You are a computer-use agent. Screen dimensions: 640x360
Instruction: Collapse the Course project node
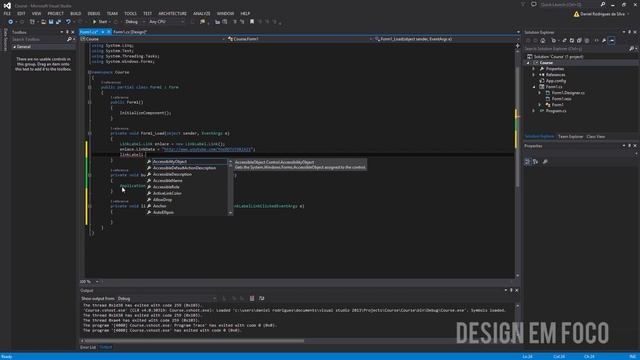pyautogui.click(x=528, y=63)
